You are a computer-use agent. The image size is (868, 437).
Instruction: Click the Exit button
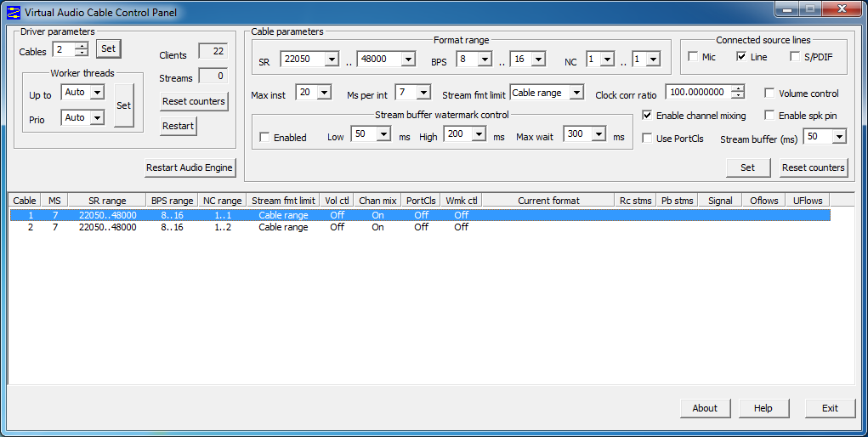click(x=830, y=408)
